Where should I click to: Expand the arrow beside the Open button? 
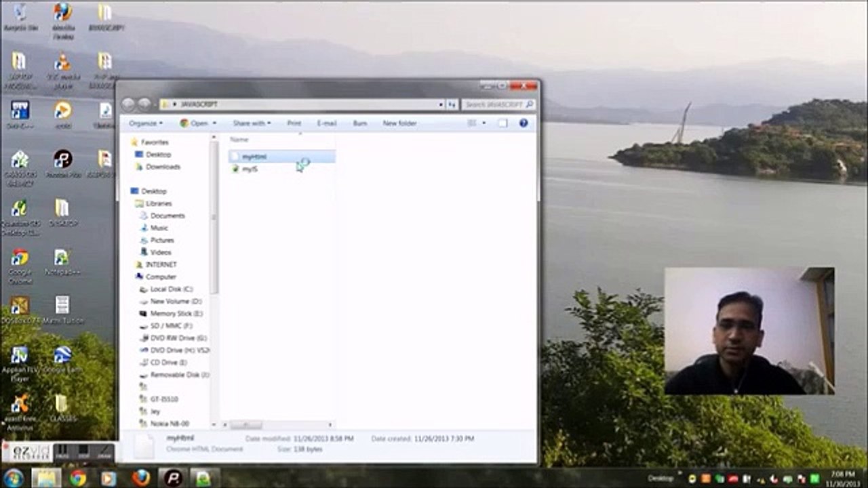tap(214, 123)
